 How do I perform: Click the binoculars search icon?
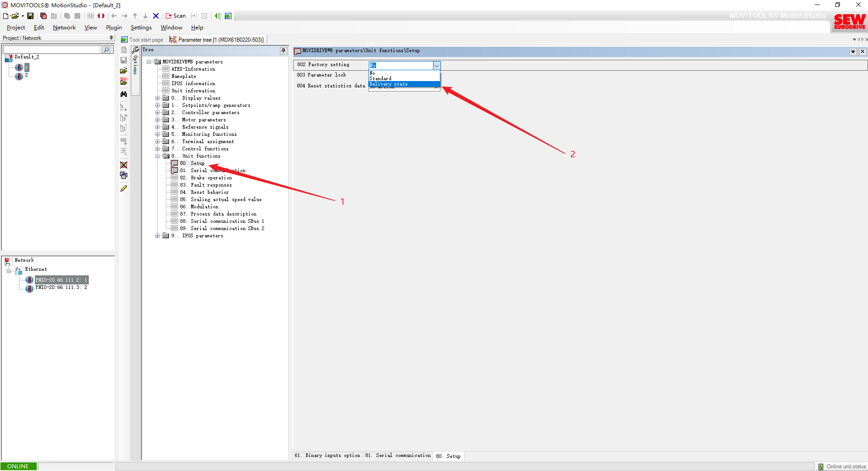pos(124,94)
